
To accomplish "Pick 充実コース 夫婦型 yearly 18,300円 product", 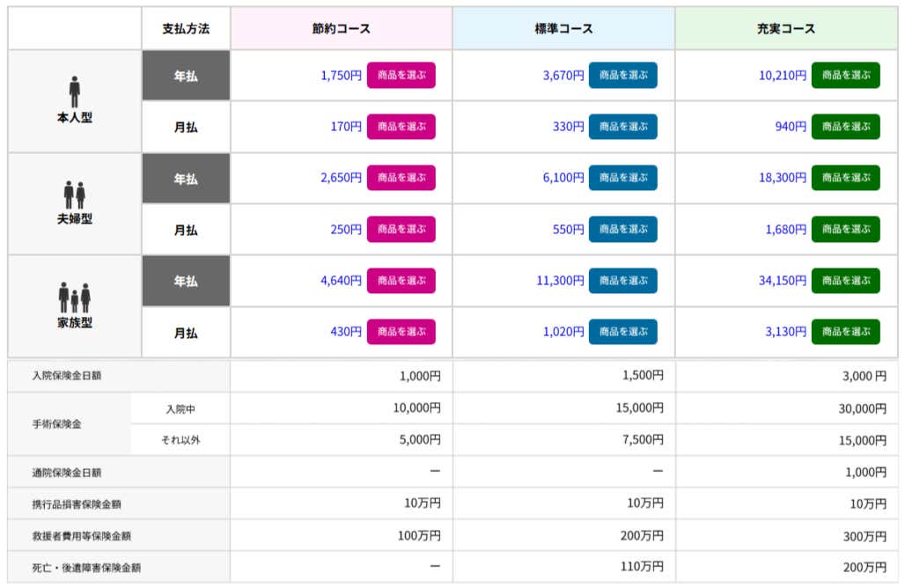I will (845, 179).
